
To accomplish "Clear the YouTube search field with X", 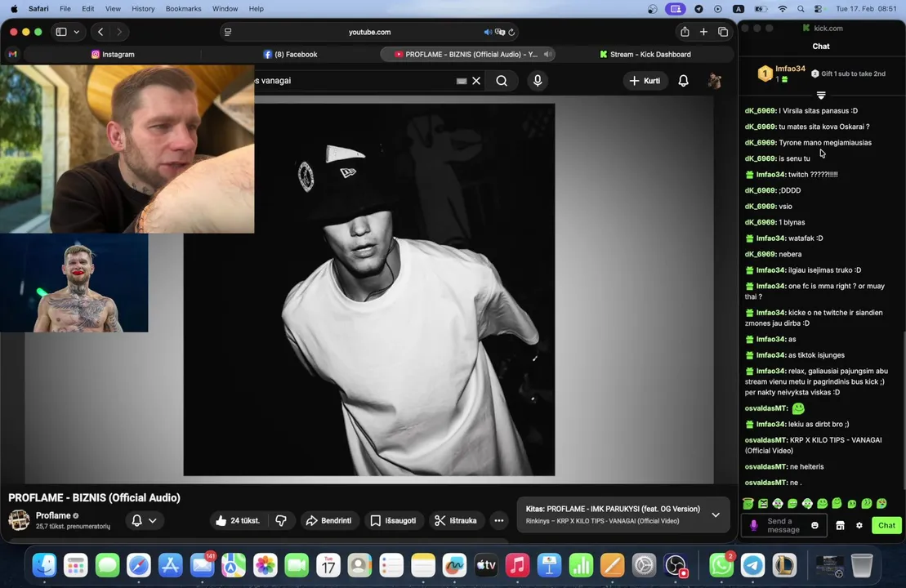I will 476,81.
